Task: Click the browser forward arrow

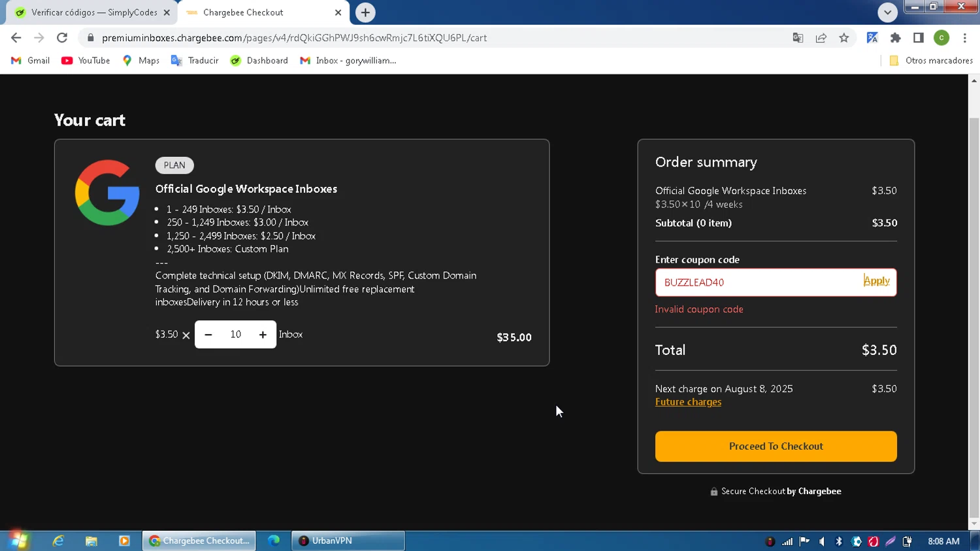Action: [x=39, y=38]
